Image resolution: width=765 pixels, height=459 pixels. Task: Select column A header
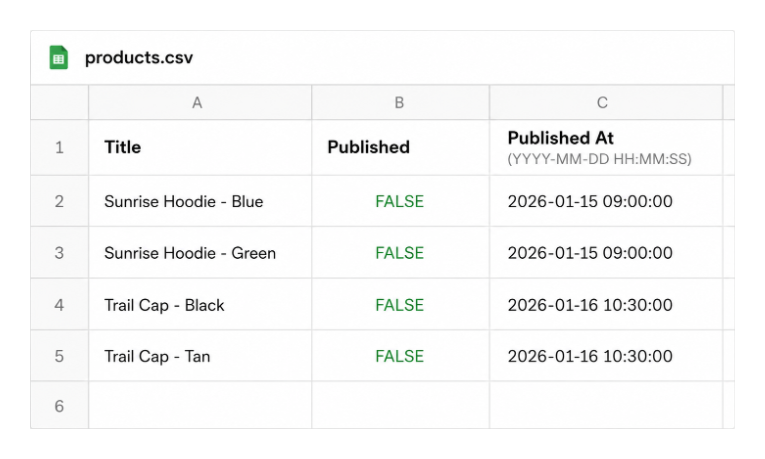pyautogui.click(x=200, y=102)
